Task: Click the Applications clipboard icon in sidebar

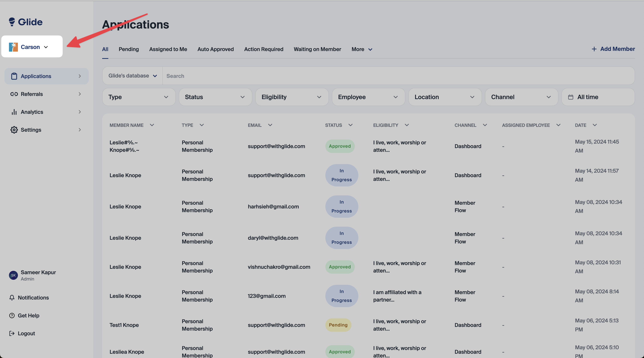Action: tap(14, 76)
